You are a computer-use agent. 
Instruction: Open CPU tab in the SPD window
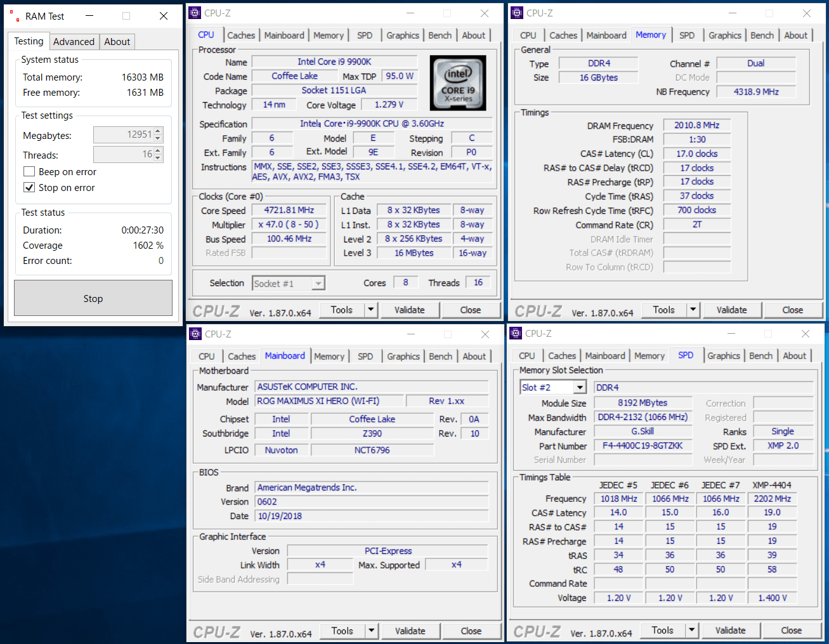click(527, 356)
